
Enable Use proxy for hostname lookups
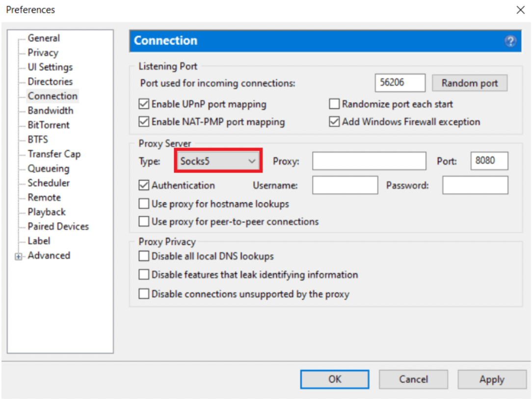(x=144, y=204)
